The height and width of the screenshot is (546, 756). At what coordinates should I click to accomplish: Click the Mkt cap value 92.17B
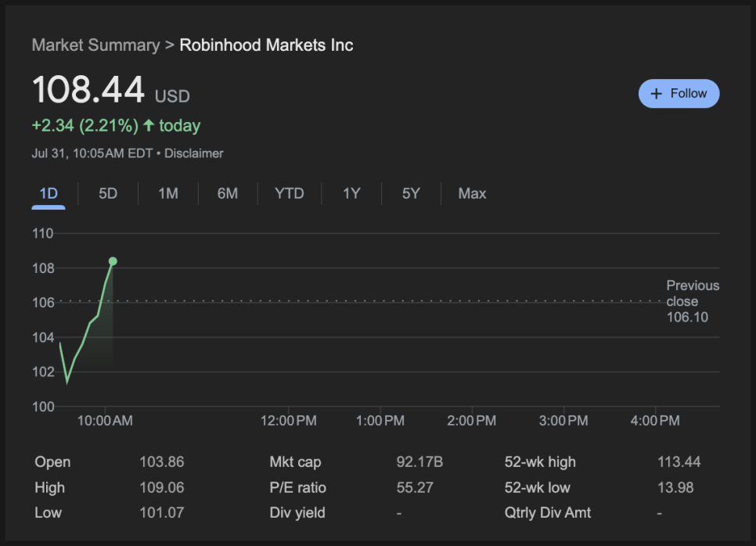coord(419,462)
